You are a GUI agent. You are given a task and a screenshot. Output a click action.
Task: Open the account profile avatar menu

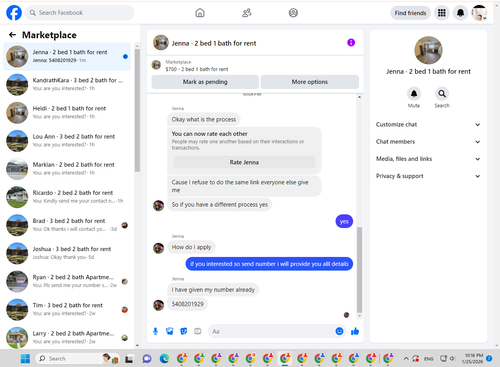pyautogui.click(x=479, y=13)
